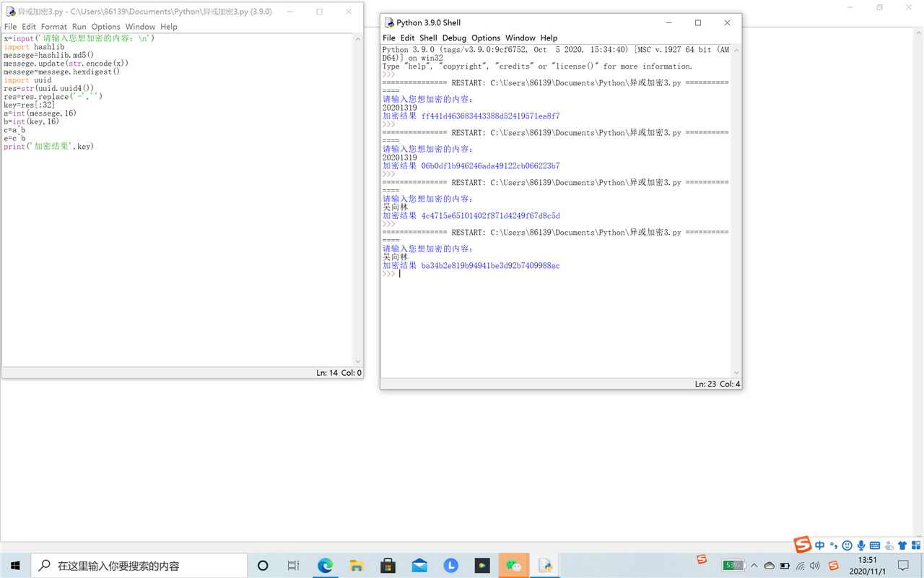The height and width of the screenshot is (578, 924).
Task: Toggle punctuation mode on Sogou bar
Action: click(834, 545)
